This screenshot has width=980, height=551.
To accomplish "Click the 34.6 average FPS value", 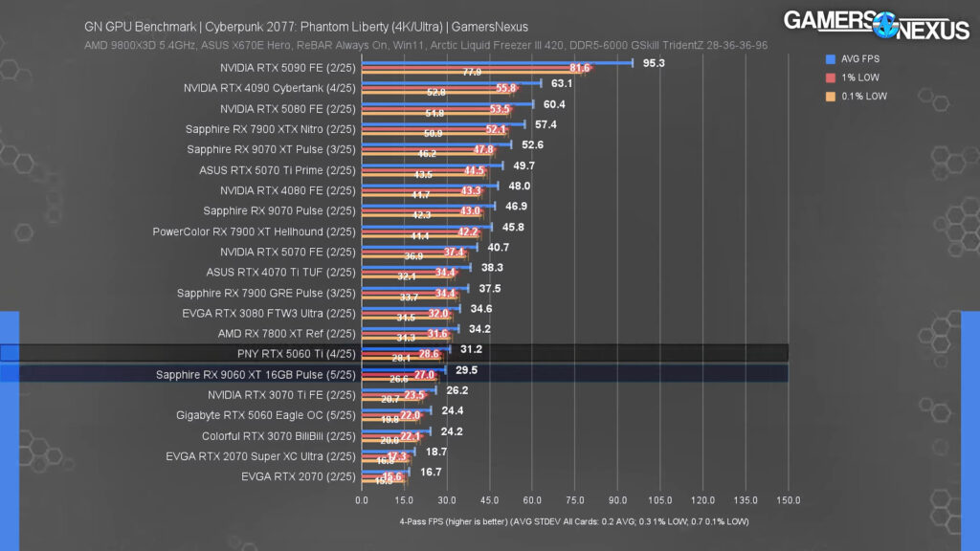I will click(x=481, y=309).
